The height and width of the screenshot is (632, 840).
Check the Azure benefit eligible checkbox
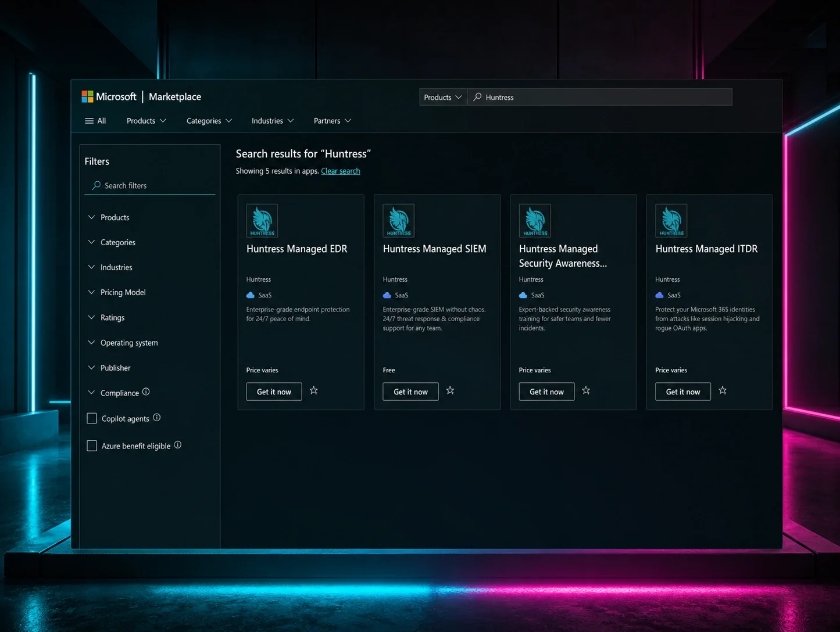coord(92,446)
